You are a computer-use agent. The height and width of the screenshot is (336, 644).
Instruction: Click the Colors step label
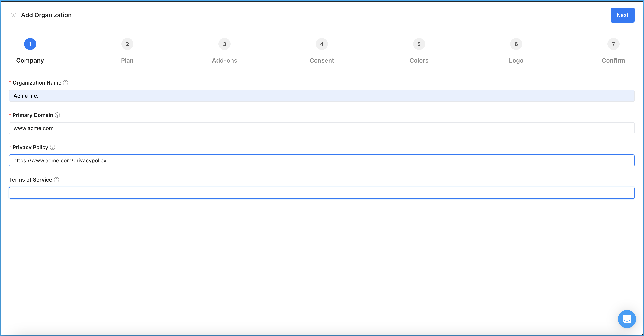tap(419, 60)
